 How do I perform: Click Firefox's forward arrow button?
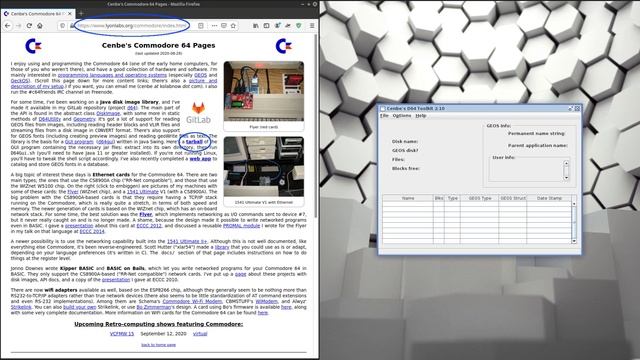18,25
